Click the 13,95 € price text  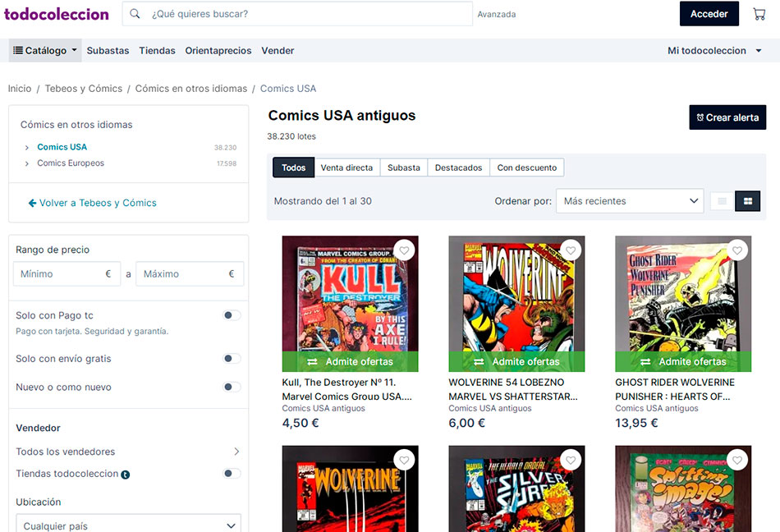(x=636, y=423)
